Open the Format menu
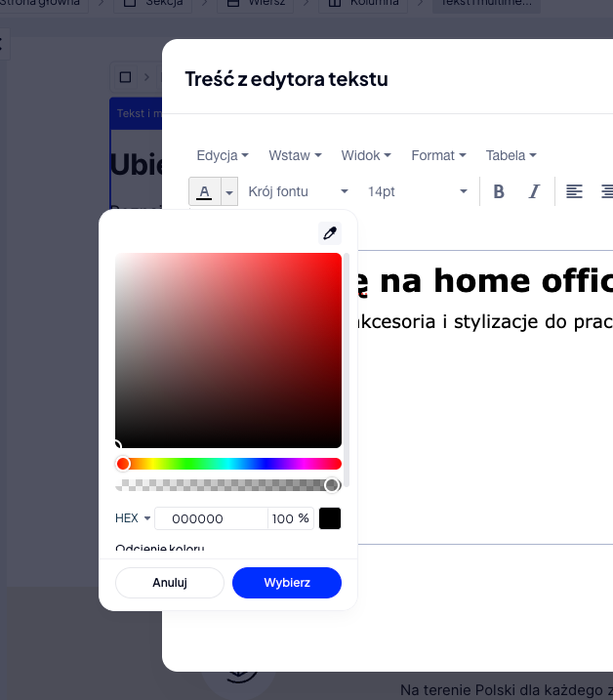The image size is (613, 700). point(438,155)
